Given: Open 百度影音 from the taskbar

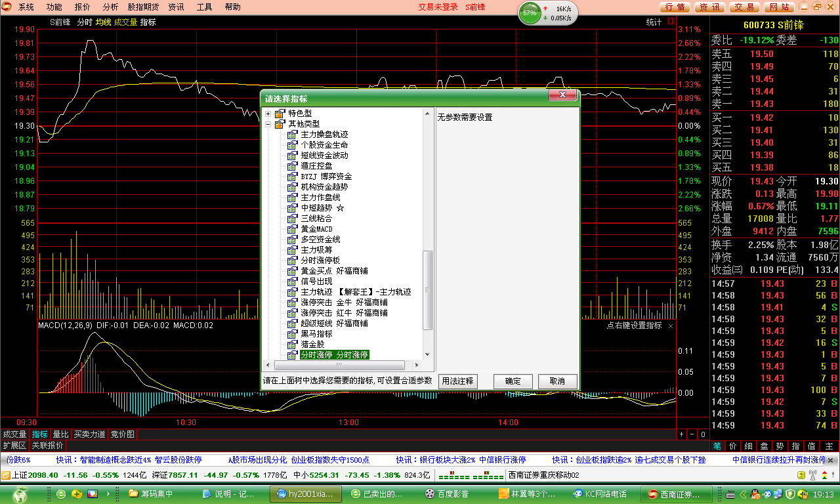Looking at the screenshot, I should coord(453,493).
